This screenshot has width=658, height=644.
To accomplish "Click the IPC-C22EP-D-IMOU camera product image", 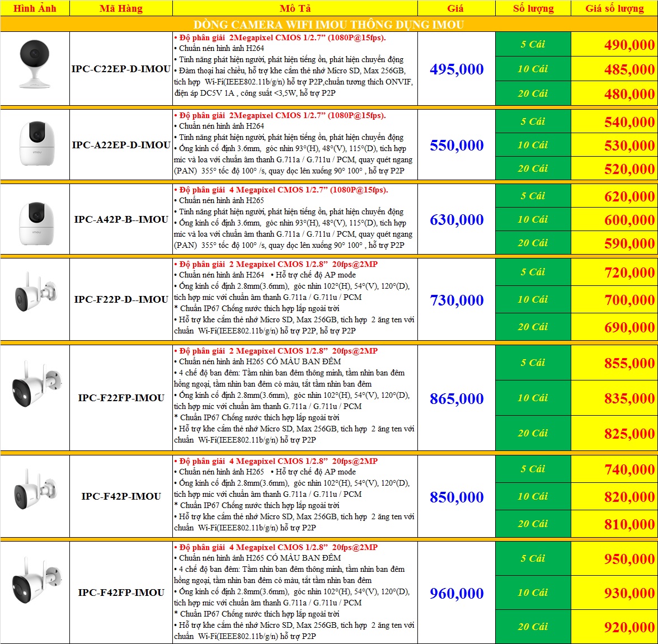I will point(35,64).
